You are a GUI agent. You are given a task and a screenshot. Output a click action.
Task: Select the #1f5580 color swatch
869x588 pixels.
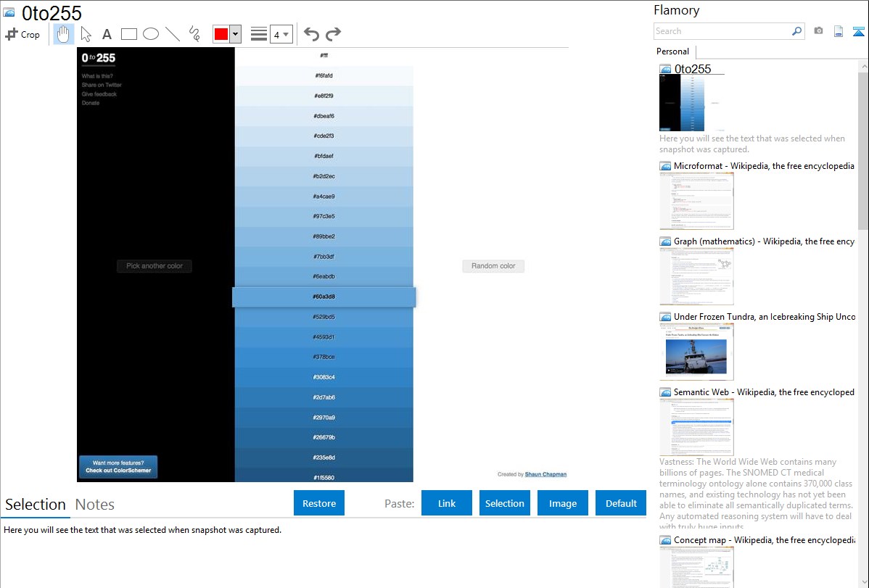pos(324,476)
